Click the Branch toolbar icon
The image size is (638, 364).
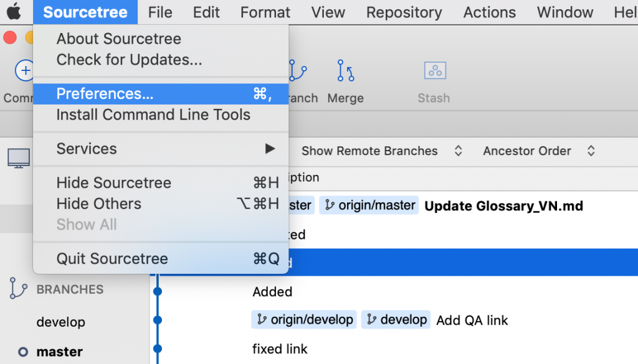[298, 70]
